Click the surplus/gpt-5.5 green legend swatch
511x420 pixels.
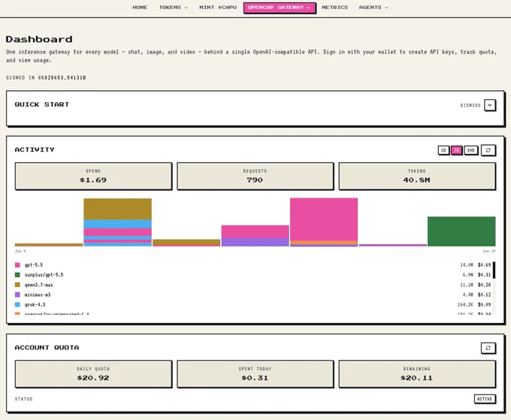click(x=17, y=275)
